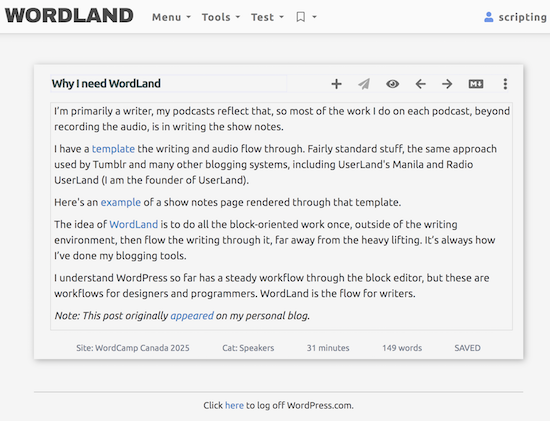Click the WORDLAND logo
Screen dimensions: 550x421
(x=69, y=16)
